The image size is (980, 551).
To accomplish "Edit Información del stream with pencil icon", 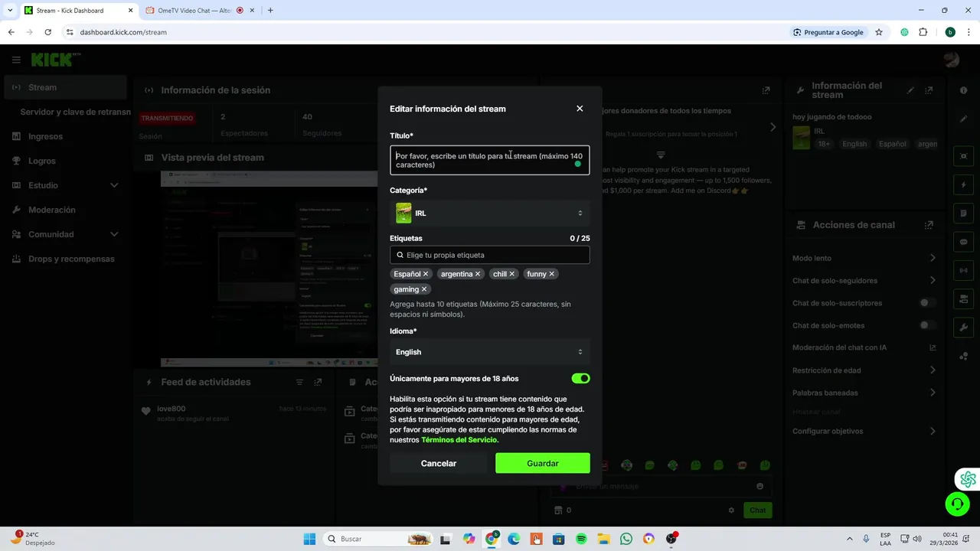I will click(910, 90).
